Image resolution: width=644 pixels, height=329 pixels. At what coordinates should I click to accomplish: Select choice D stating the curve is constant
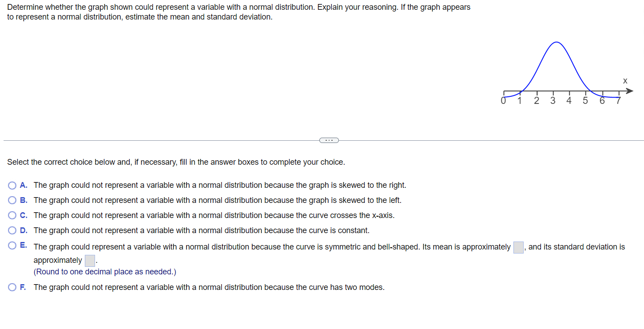click(12, 230)
